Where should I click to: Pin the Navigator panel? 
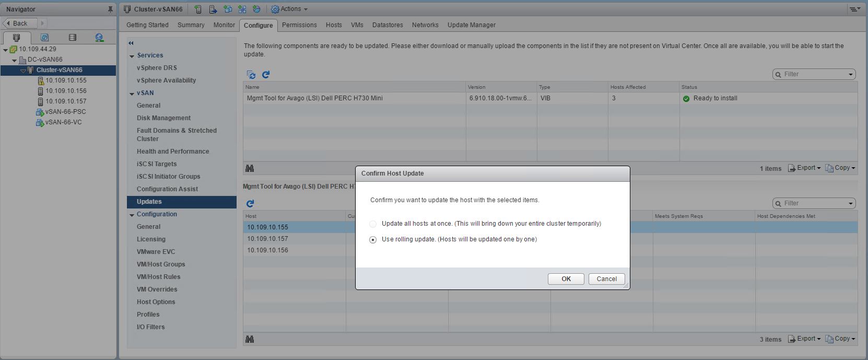tap(110, 9)
